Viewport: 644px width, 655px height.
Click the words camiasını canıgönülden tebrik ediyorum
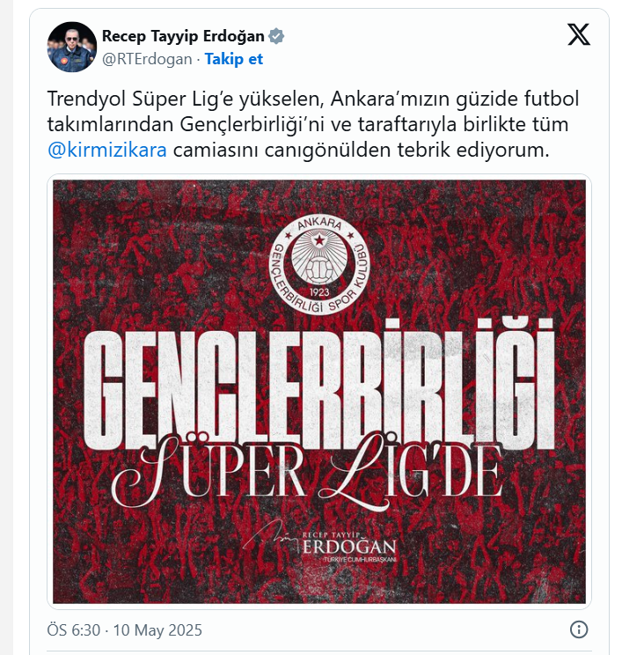(x=361, y=150)
